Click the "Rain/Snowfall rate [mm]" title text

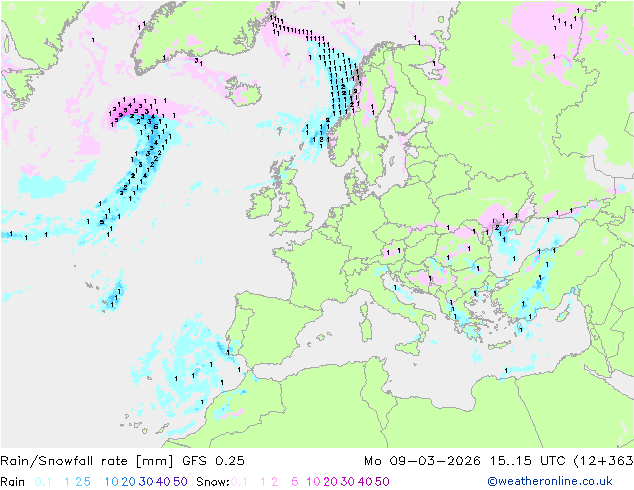87,461
